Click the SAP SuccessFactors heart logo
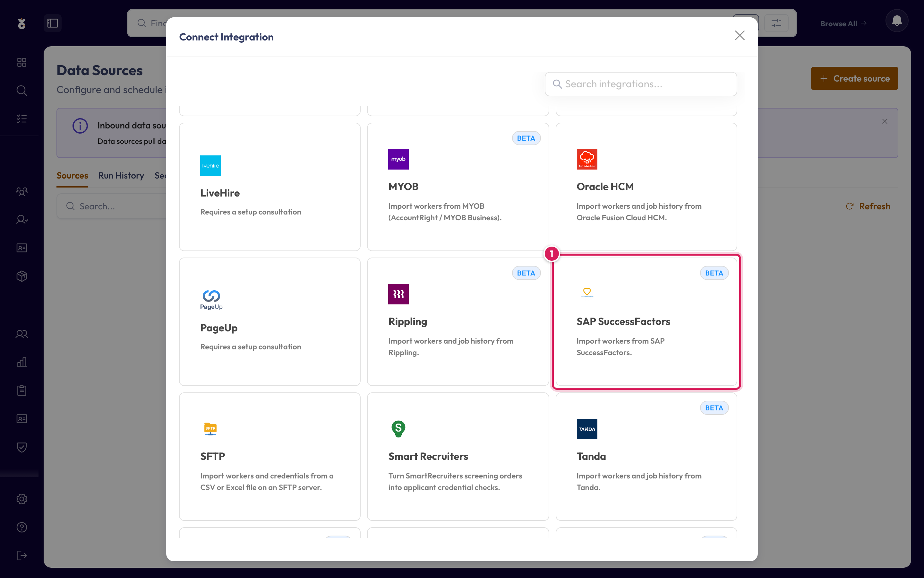 pos(587,293)
